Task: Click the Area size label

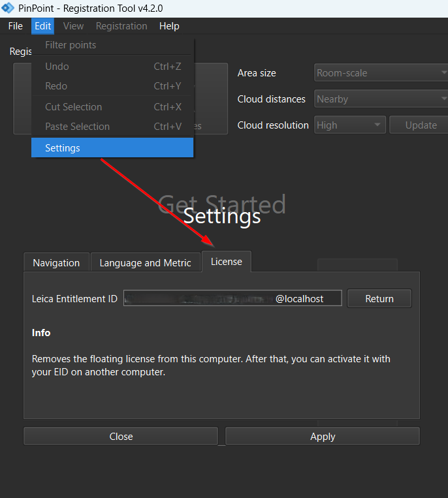Action: pos(257,73)
